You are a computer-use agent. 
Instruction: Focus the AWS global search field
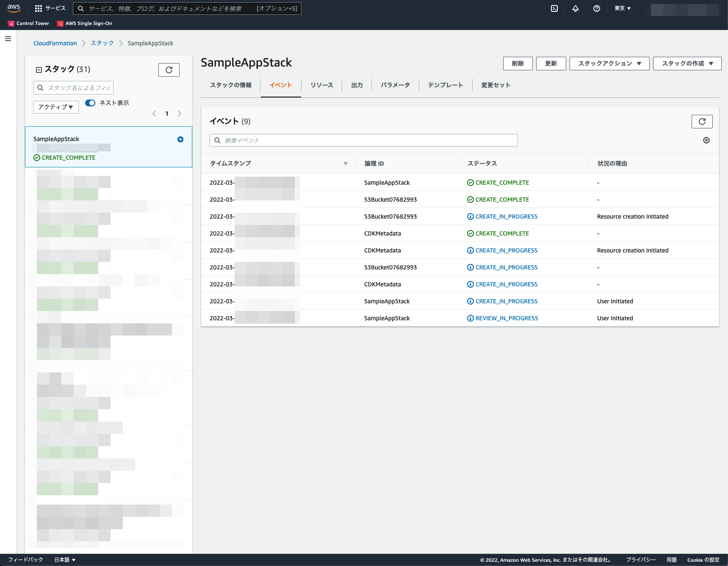[187, 8]
